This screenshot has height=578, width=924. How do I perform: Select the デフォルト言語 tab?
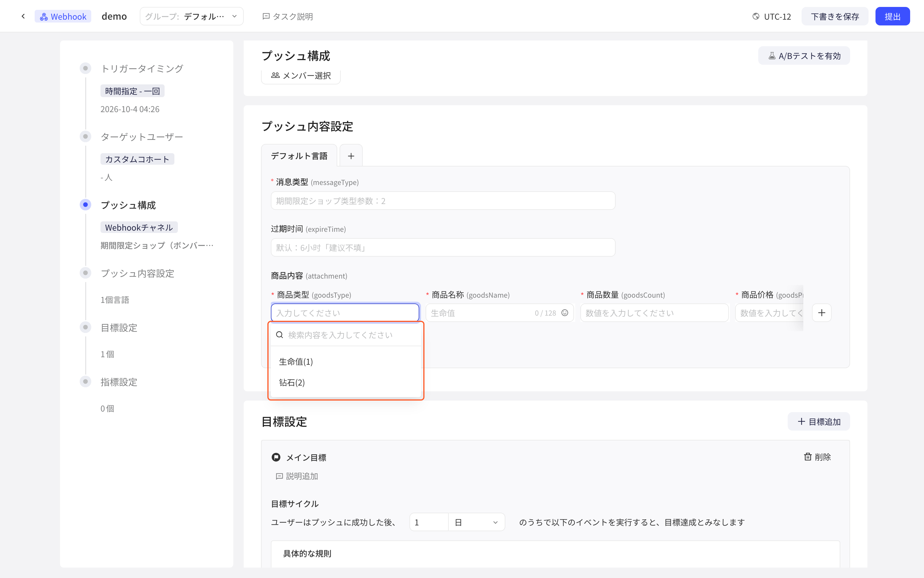pyautogui.click(x=299, y=156)
